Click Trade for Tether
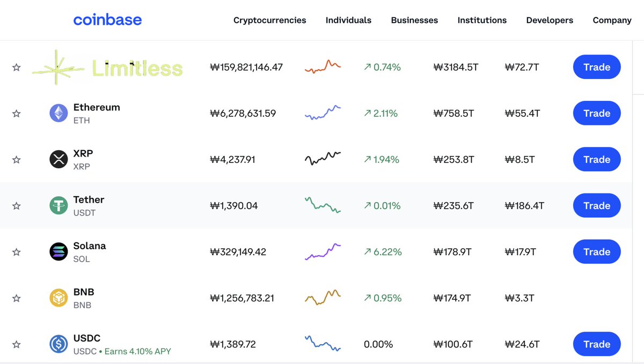Screen dimensions: 644x364 597,205
